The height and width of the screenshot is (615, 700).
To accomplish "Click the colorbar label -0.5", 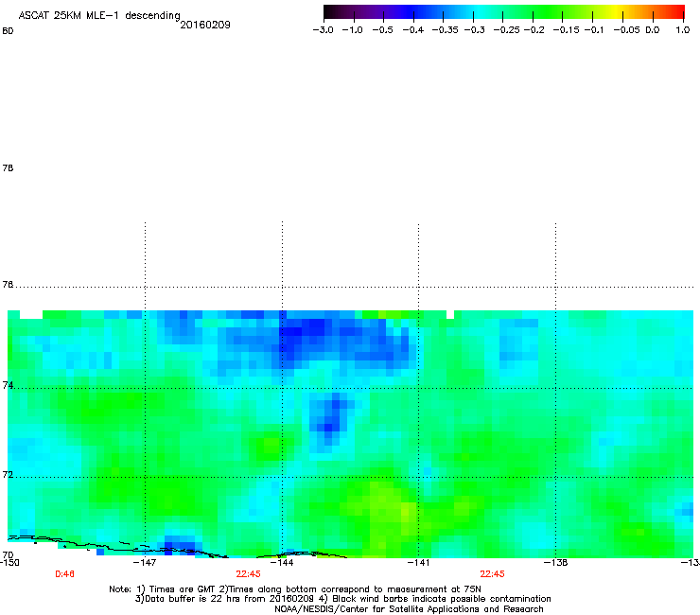I will pos(382,30).
